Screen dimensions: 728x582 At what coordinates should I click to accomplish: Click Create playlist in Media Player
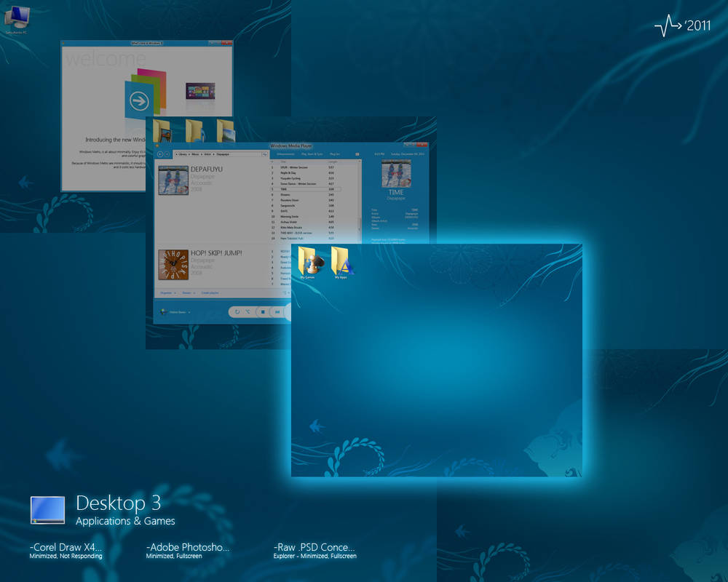[x=210, y=293]
